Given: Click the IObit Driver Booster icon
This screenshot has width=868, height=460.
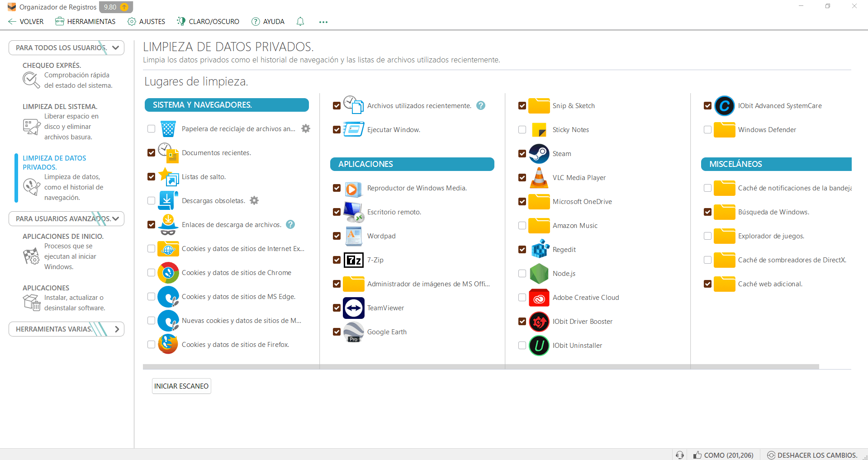Looking at the screenshot, I should (539, 322).
